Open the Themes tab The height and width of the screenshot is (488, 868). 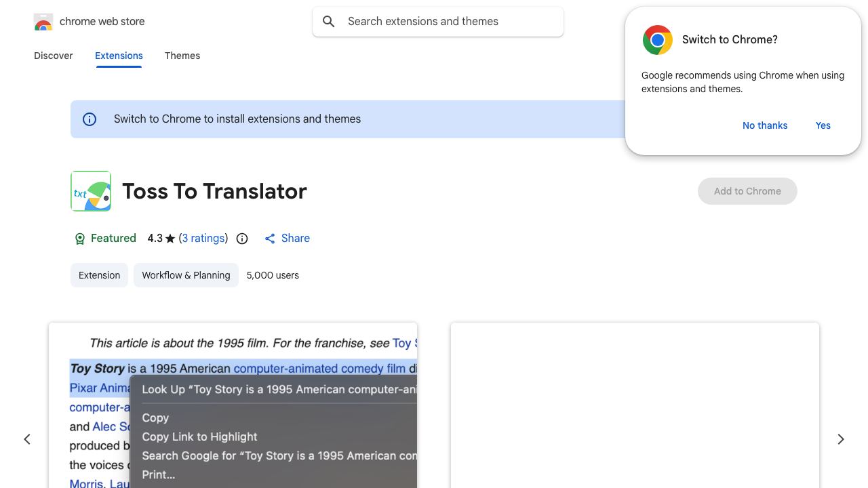coord(182,56)
